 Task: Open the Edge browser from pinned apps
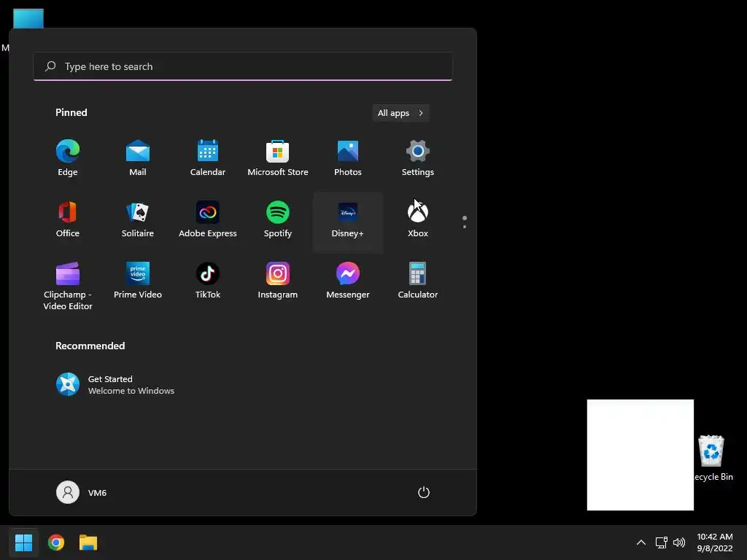[x=68, y=158]
